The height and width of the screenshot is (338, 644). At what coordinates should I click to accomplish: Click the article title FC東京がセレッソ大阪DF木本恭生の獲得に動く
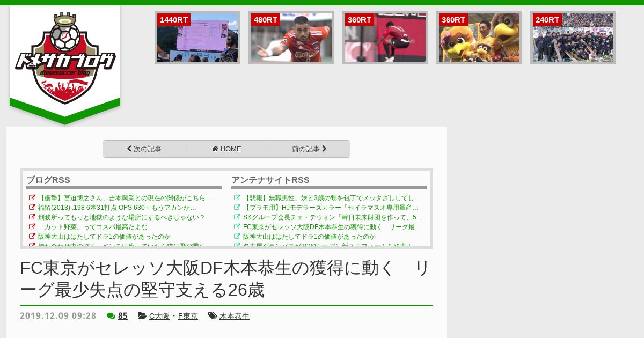point(225,279)
